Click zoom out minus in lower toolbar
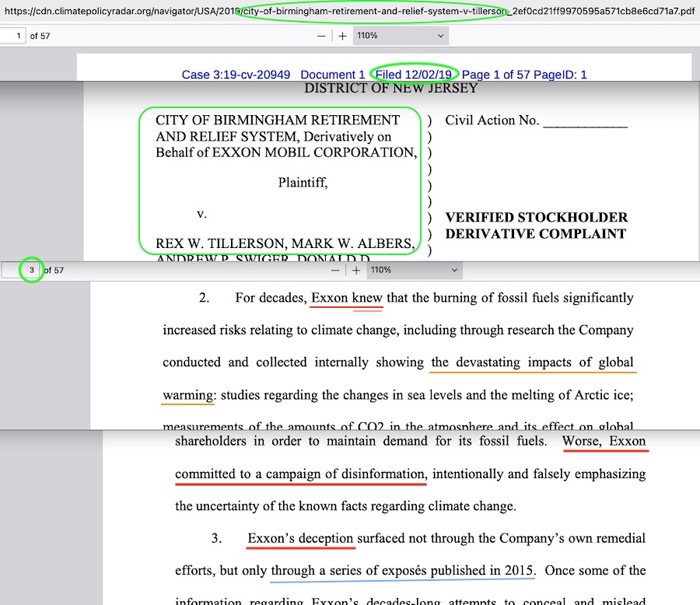This screenshot has height=605, width=700. click(335, 271)
